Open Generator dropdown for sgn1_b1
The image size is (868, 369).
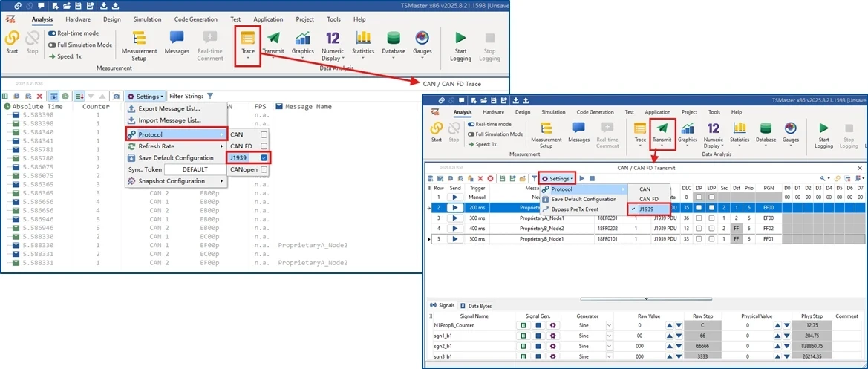[610, 336]
